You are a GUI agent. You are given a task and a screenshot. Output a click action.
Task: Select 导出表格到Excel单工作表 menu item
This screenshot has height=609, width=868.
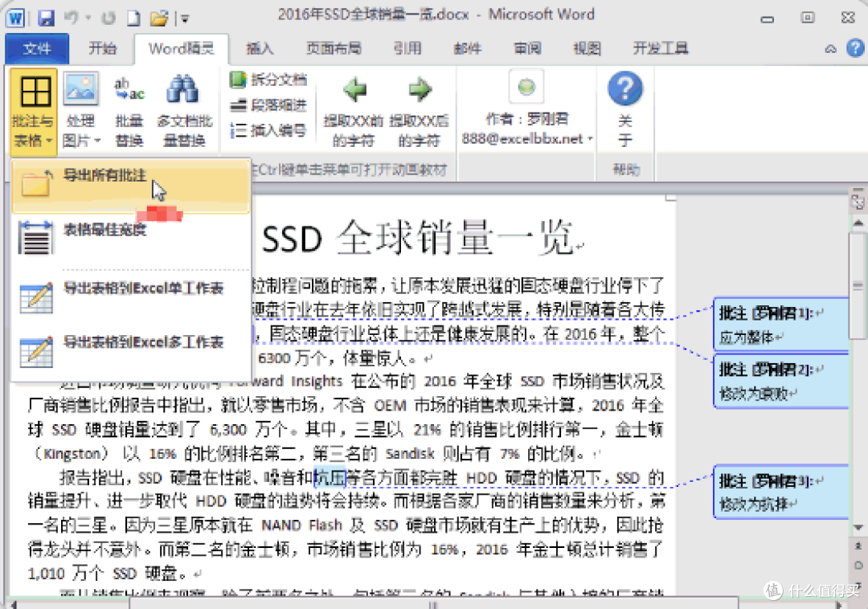click(x=131, y=296)
